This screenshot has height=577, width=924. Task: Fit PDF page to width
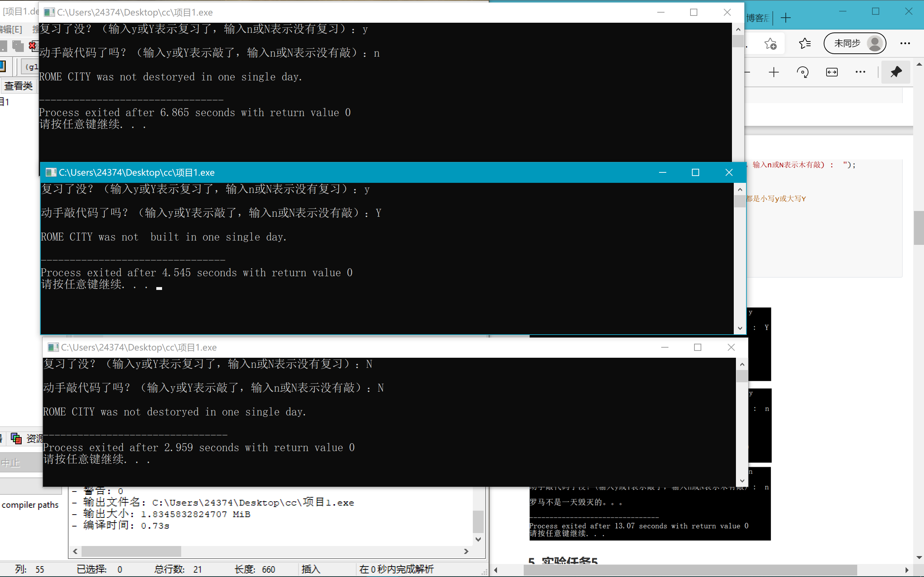click(832, 72)
